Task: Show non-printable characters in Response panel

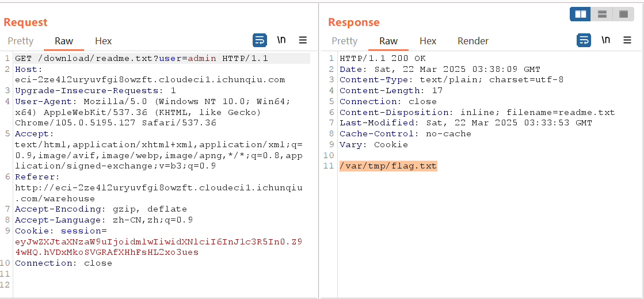Action: point(605,40)
